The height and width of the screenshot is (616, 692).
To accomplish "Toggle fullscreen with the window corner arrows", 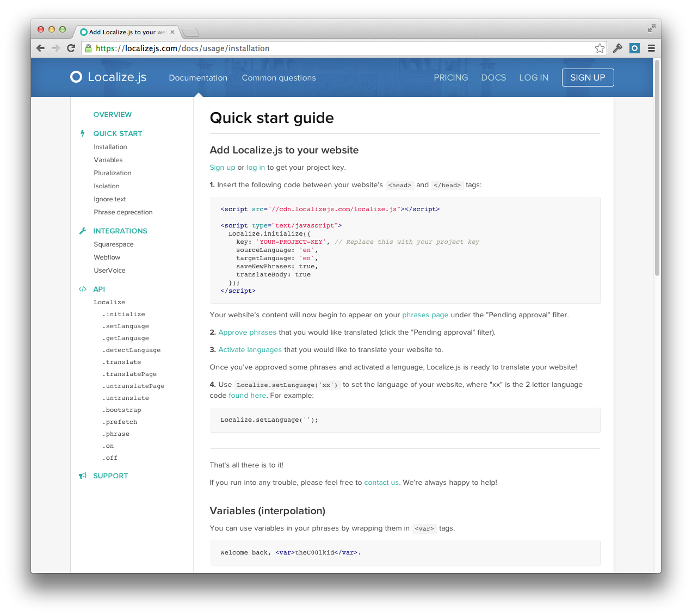I will (651, 28).
